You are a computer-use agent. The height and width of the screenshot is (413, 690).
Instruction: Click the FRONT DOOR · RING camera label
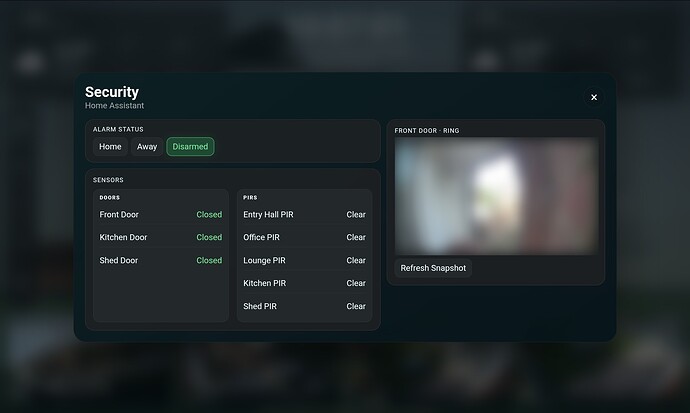point(427,131)
